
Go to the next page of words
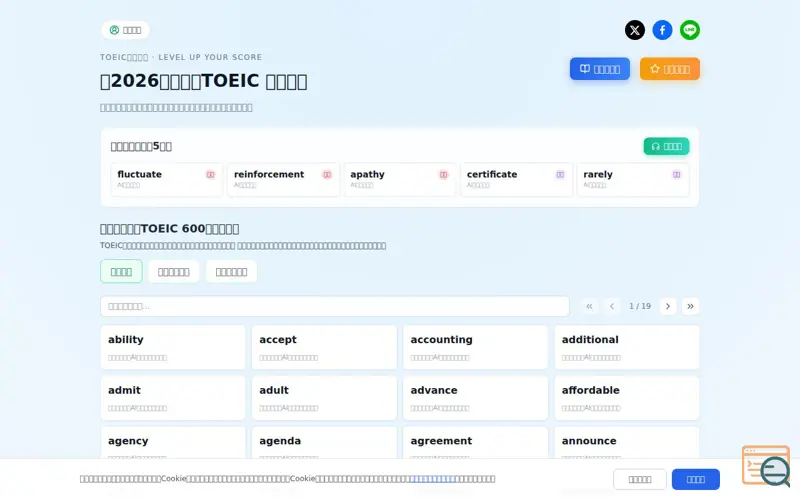coord(668,306)
